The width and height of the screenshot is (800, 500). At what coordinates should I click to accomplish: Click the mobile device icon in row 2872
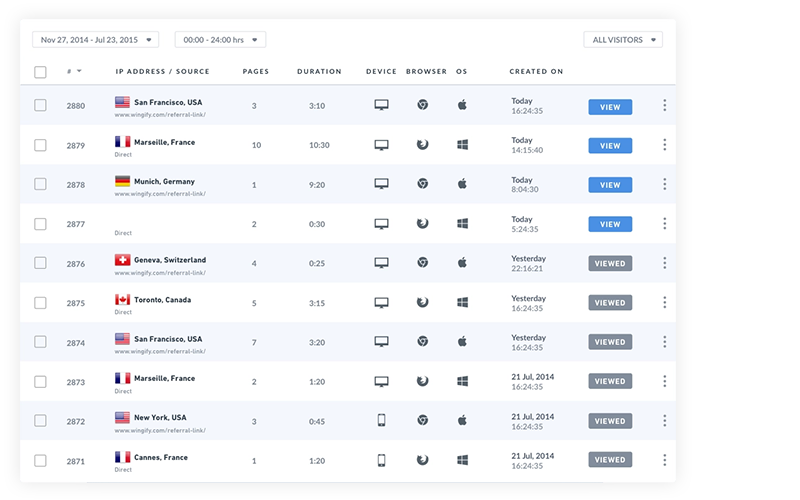(x=381, y=420)
